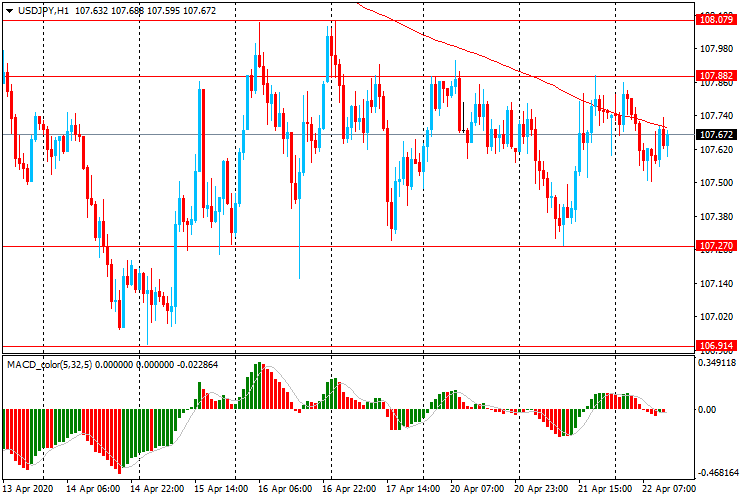Select the 106.914 red price label

click(715, 346)
